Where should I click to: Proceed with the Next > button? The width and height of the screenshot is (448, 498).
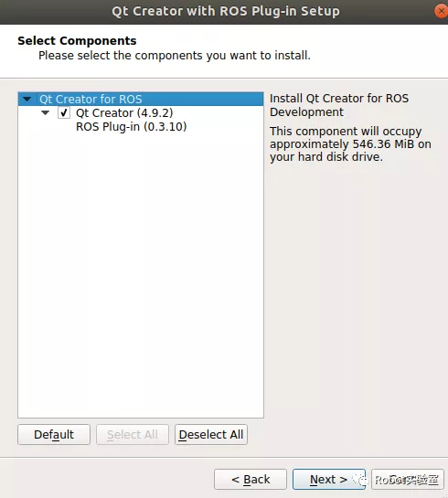(329, 479)
